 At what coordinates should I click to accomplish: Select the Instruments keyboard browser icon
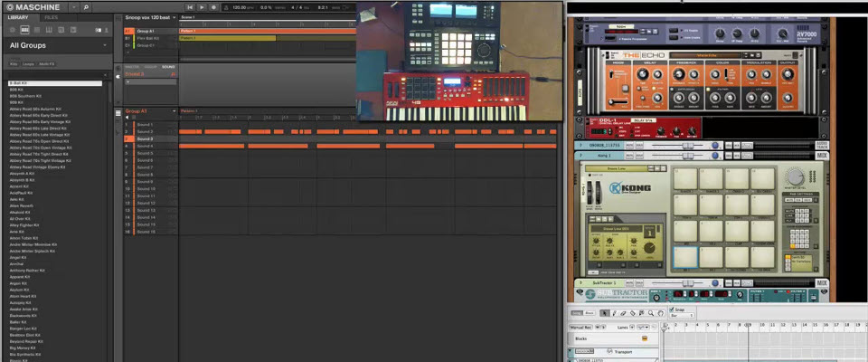pyautogui.click(x=49, y=30)
